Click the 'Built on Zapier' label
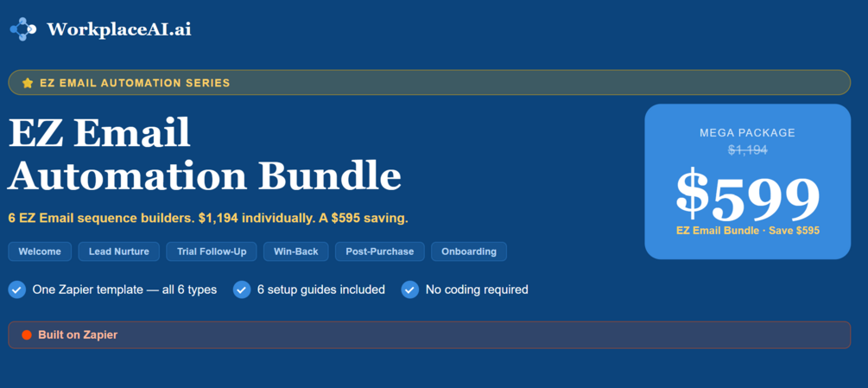Image resolution: width=868 pixels, height=388 pixels. pyautogui.click(x=78, y=335)
